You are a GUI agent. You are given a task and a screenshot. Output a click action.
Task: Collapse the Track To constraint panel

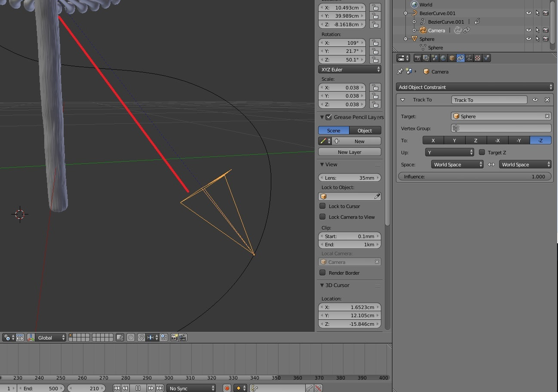pos(402,100)
